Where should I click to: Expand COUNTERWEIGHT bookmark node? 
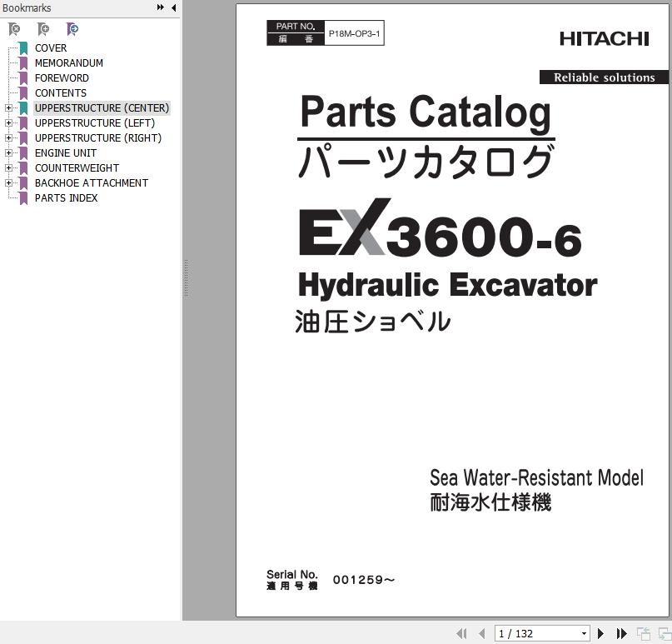[x=8, y=168]
